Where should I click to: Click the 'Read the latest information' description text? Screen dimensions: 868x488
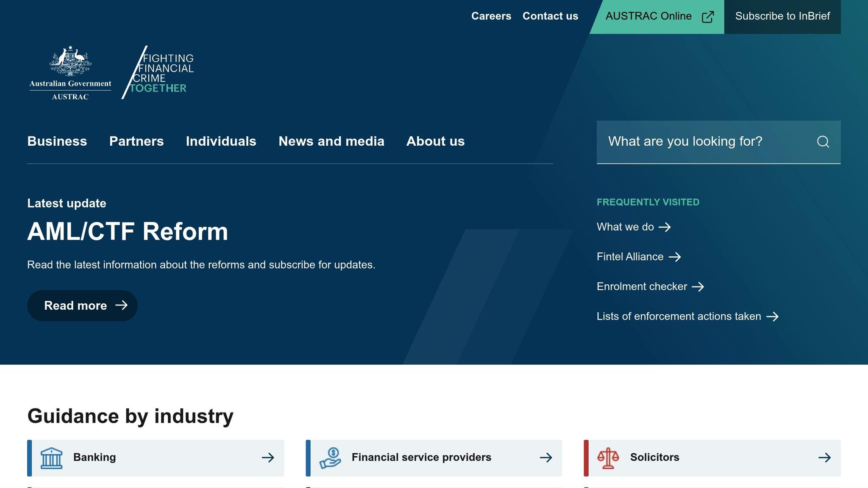tap(201, 265)
